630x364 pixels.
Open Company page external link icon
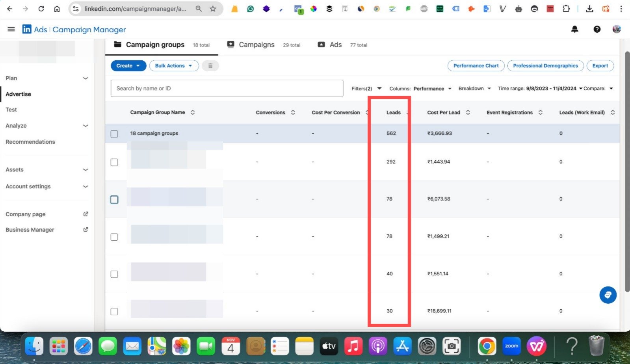pyautogui.click(x=85, y=214)
